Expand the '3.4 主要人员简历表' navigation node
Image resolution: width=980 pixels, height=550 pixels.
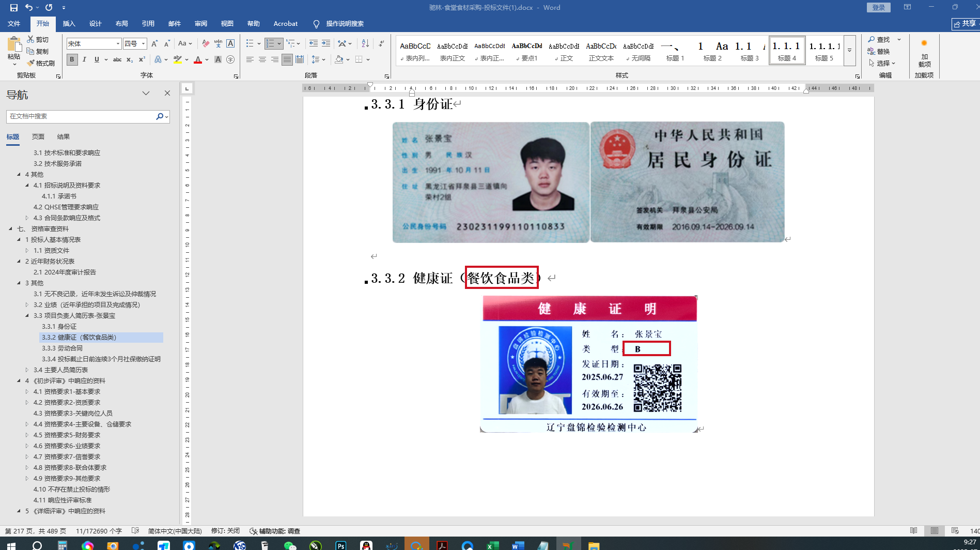click(x=27, y=370)
